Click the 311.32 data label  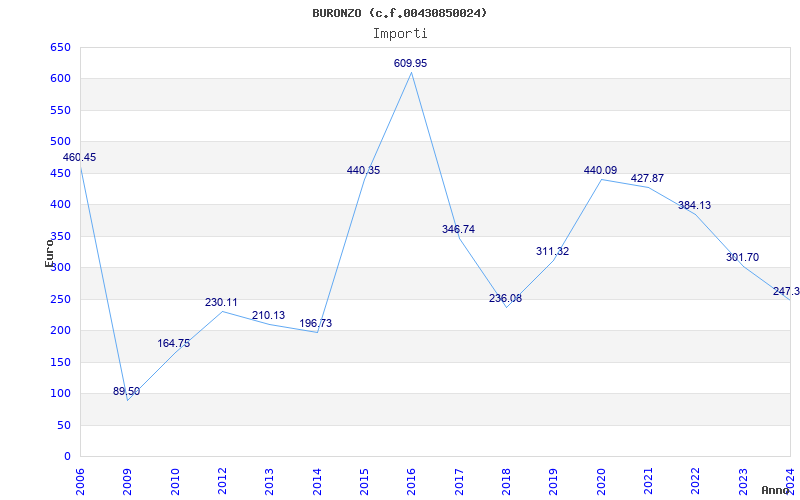point(553,252)
